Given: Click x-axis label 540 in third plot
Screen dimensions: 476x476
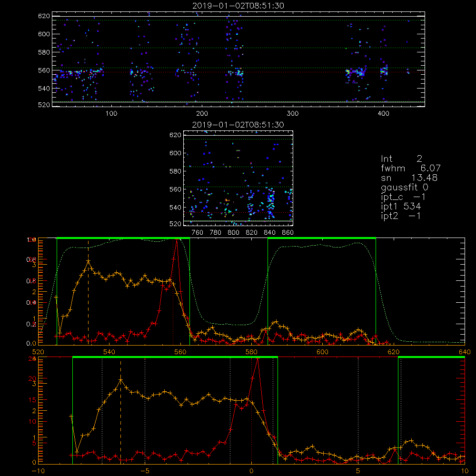Looking at the screenshot, I should pyautogui.click(x=109, y=352).
